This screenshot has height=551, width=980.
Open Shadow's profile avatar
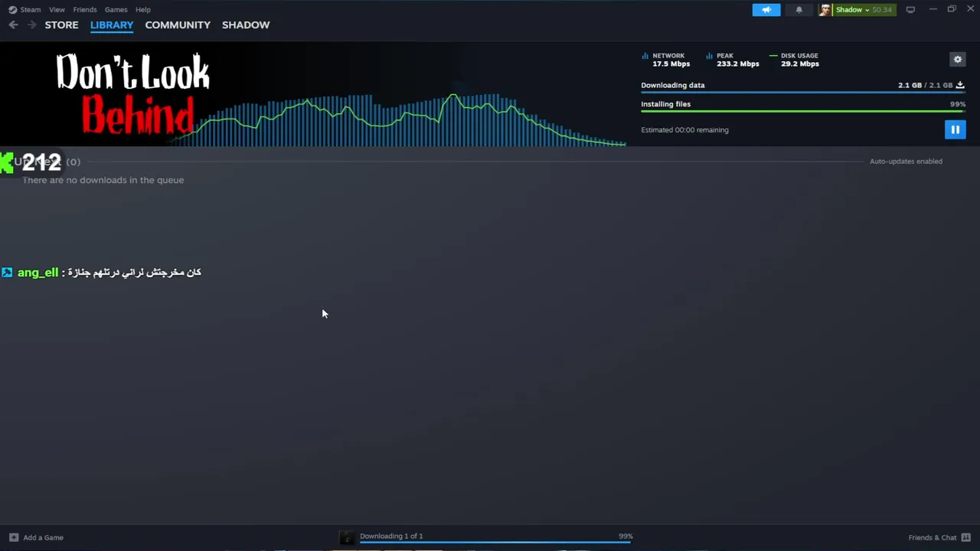(x=825, y=10)
